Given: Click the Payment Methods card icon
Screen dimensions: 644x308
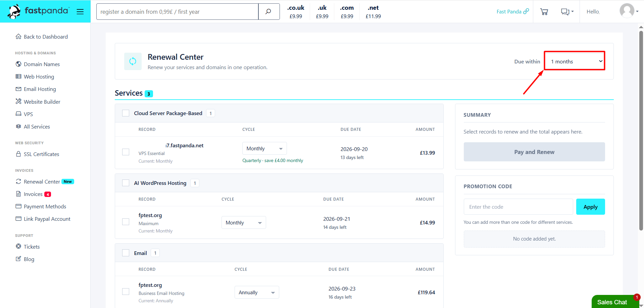Looking at the screenshot, I should pos(18,206).
